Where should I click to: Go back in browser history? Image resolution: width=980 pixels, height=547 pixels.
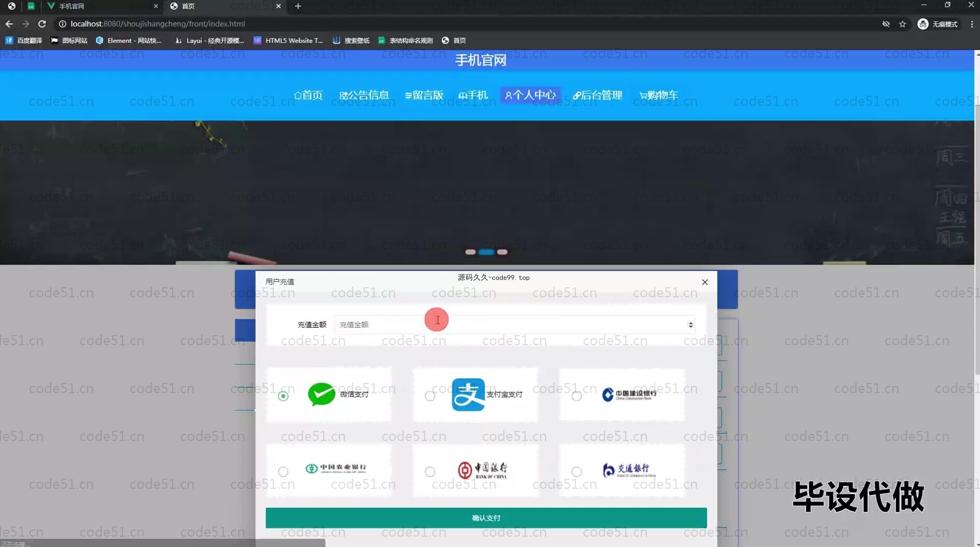[x=9, y=24]
